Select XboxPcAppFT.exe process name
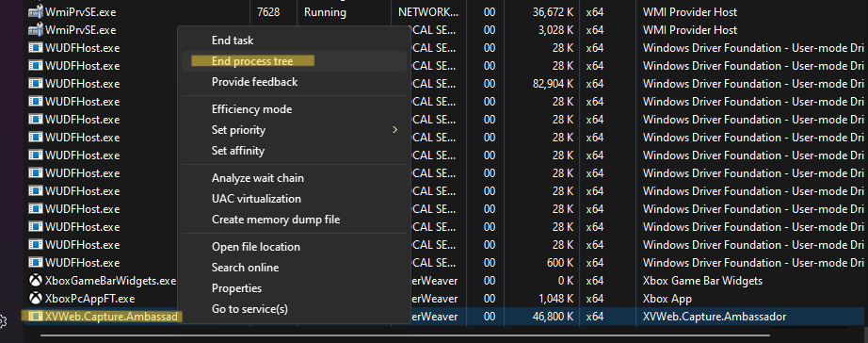 coord(90,299)
